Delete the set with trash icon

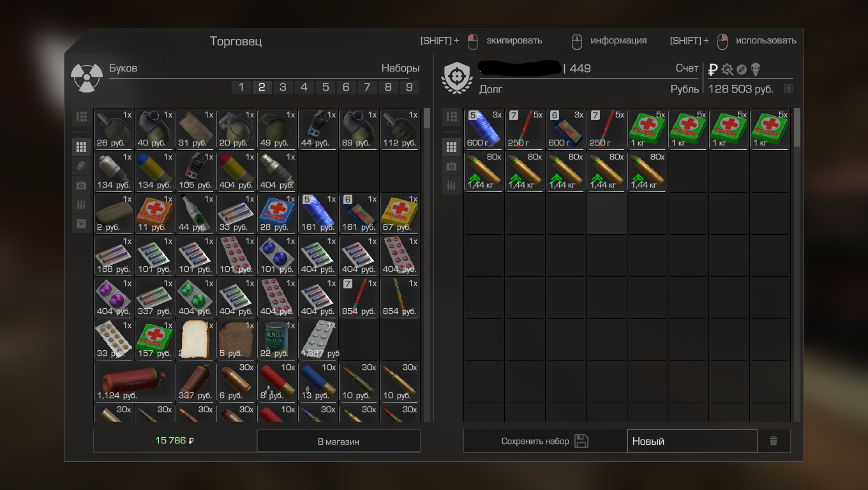tap(774, 441)
